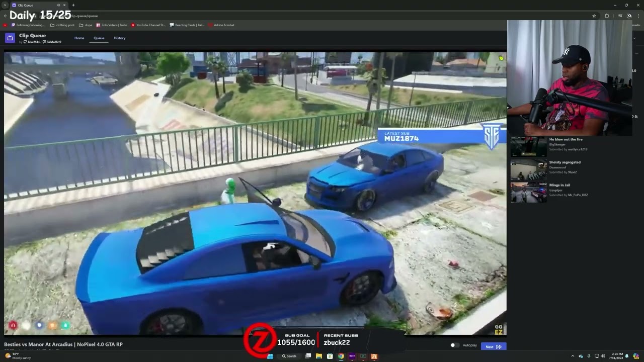The height and width of the screenshot is (362, 644).
Task: Click the Clip Queue purple logo icon
Action: (10, 38)
